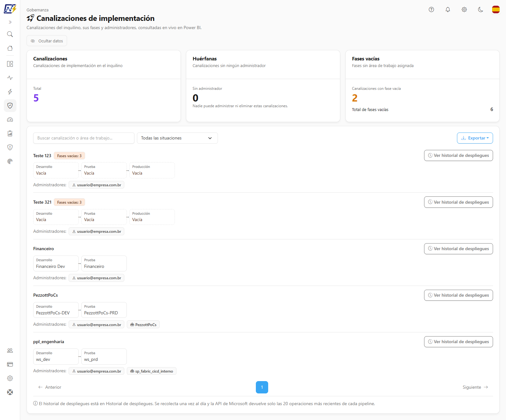
Task: Click the Fases vacías: 3 badge on Teste 123
Action: (x=69, y=156)
